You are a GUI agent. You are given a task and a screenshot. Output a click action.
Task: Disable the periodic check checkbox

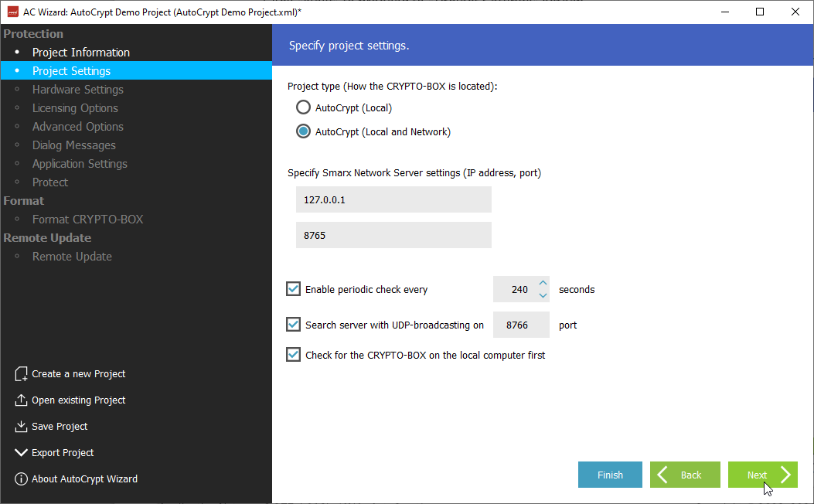[294, 289]
